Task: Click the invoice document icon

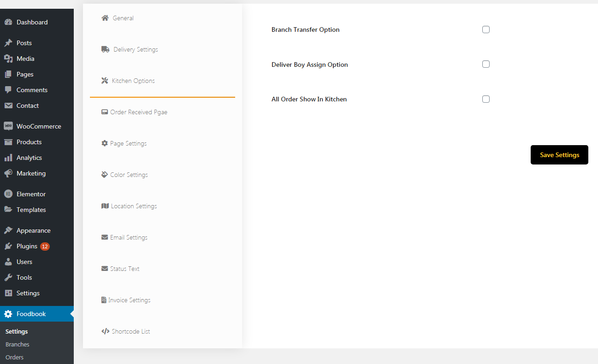Action: tap(104, 300)
